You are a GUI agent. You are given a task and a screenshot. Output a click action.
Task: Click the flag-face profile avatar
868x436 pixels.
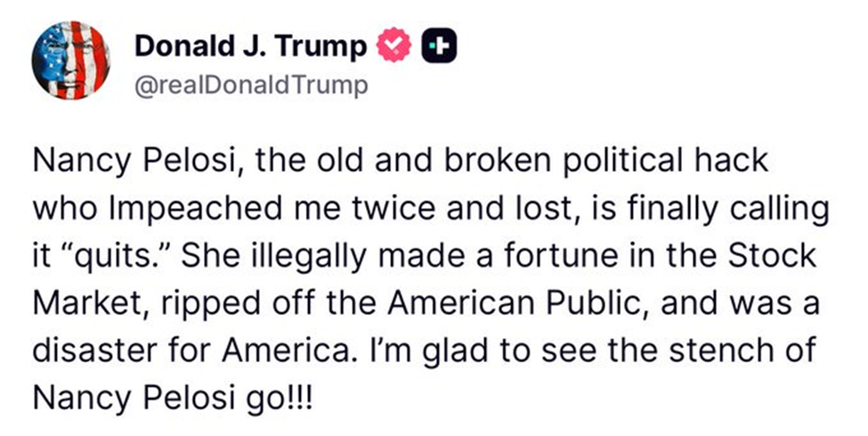71,61
